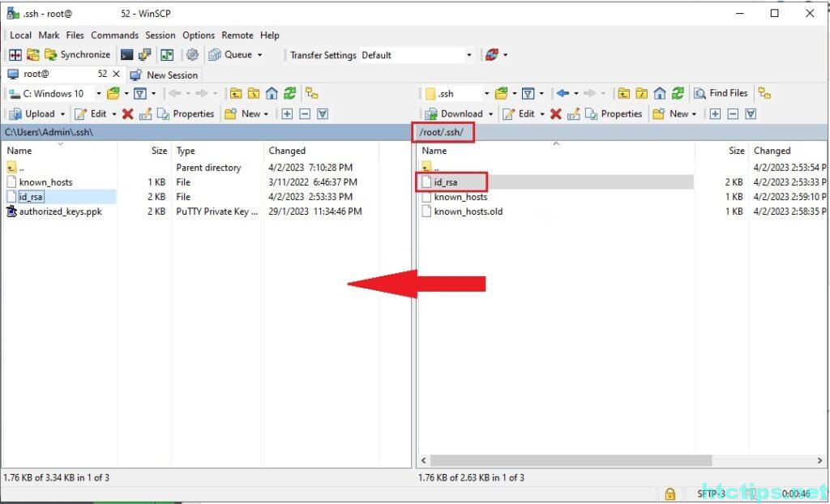The height and width of the screenshot is (504, 830).
Task: Go to home directory in local panel
Action: click(x=272, y=94)
